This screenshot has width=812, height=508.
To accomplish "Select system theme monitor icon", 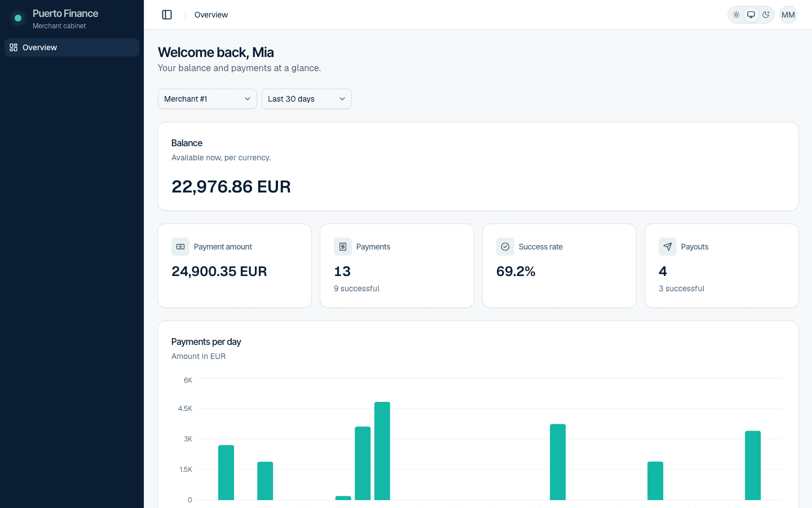I will [x=751, y=15].
